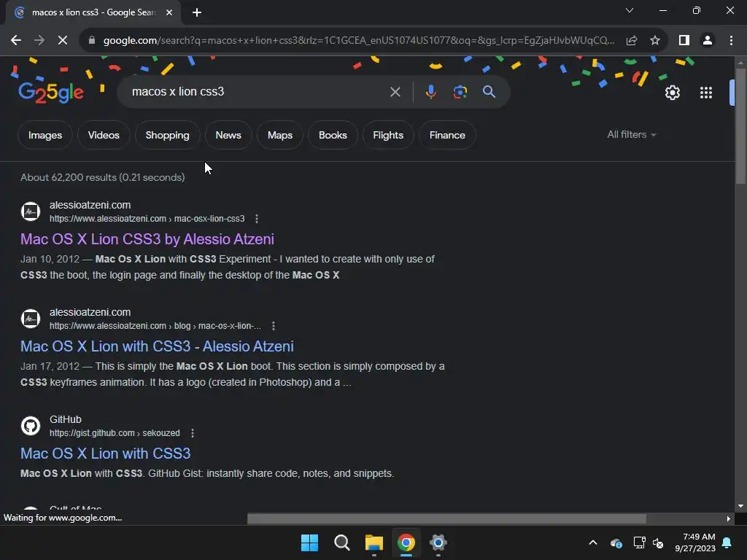Open the site info lock icon
This screenshot has width=747, height=560.
click(91, 41)
